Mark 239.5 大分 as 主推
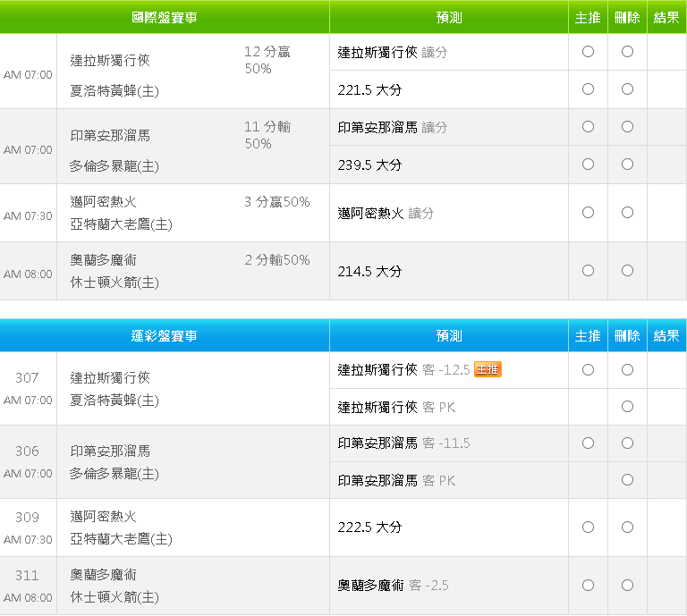Image resolution: width=687 pixels, height=616 pixels. (x=588, y=165)
